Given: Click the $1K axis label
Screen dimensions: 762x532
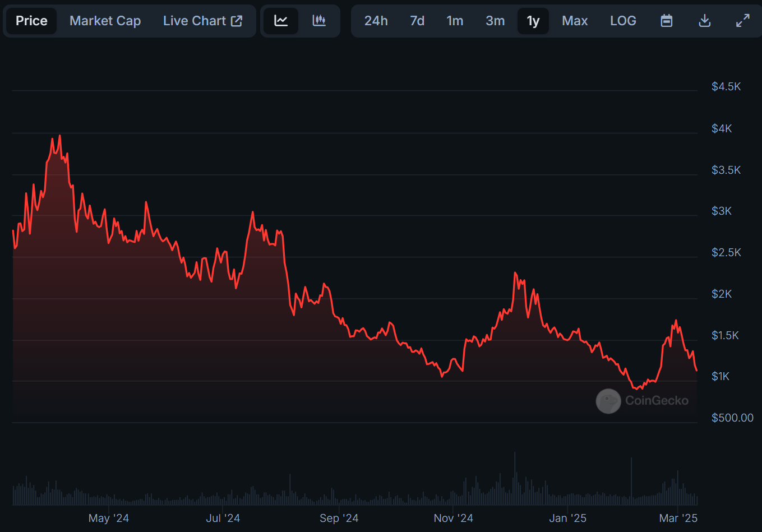Looking at the screenshot, I should [721, 376].
